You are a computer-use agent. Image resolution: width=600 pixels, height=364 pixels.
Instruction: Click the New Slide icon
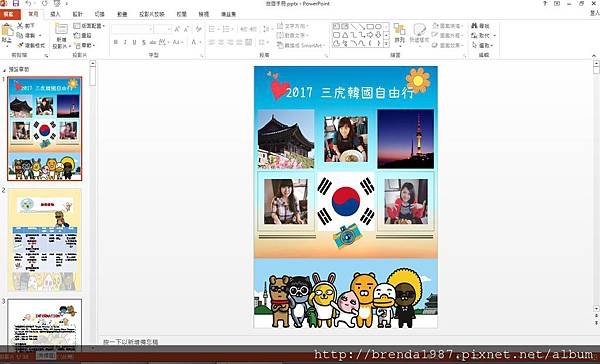click(x=61, y=29)
